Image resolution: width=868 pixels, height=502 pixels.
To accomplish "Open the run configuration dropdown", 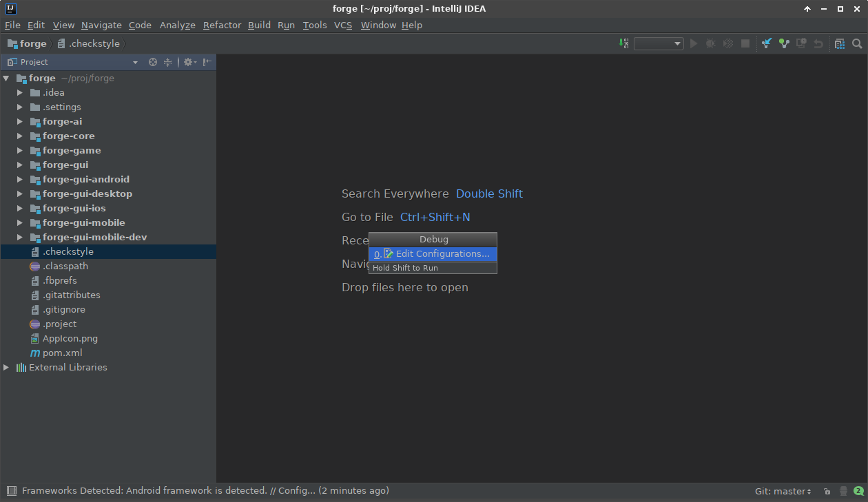I will point(659,43).
